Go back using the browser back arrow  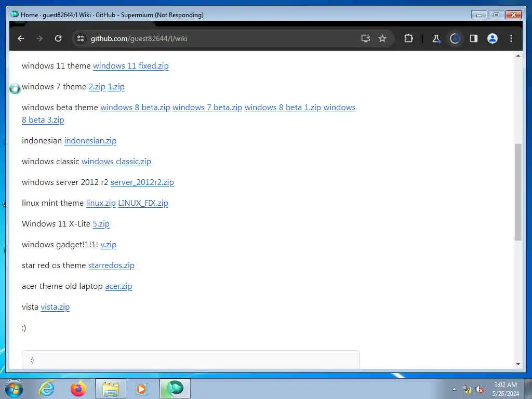(21, 38)
